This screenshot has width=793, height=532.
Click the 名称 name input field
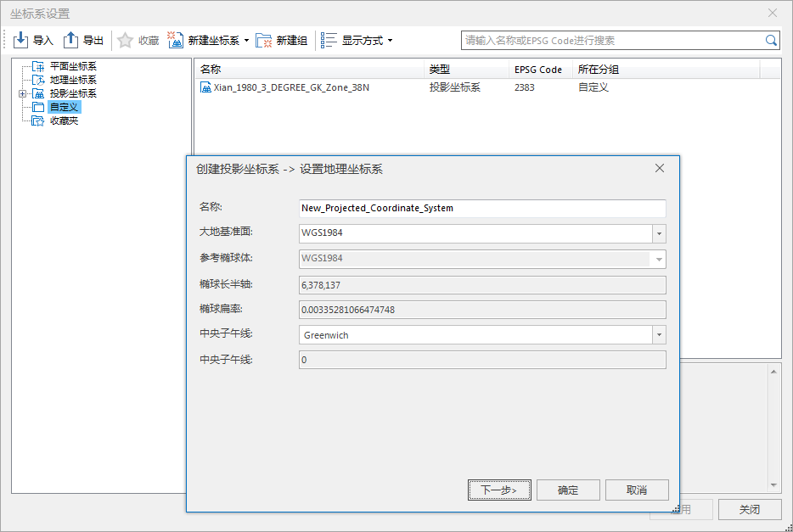coord(481,208)
